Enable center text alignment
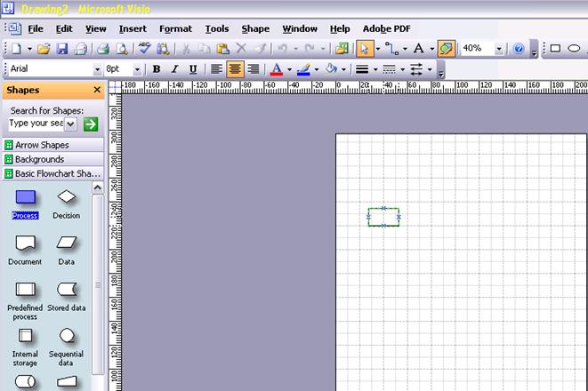 point(236,69)
